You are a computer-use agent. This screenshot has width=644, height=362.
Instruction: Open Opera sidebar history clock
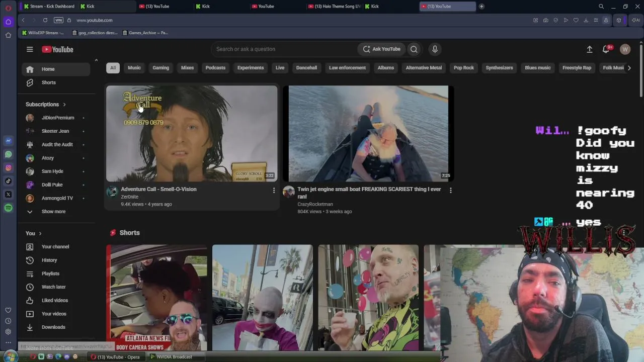(8, 321)
